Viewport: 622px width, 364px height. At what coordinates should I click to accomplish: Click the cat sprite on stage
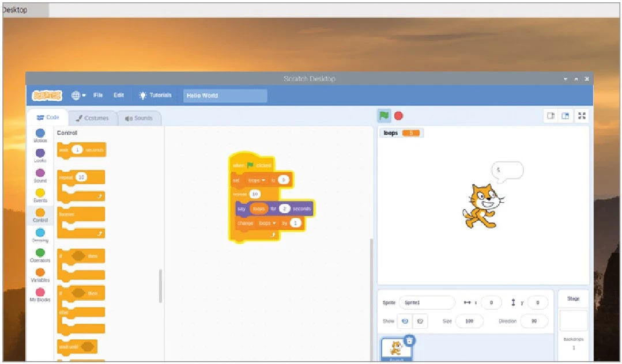coord(482,206)
